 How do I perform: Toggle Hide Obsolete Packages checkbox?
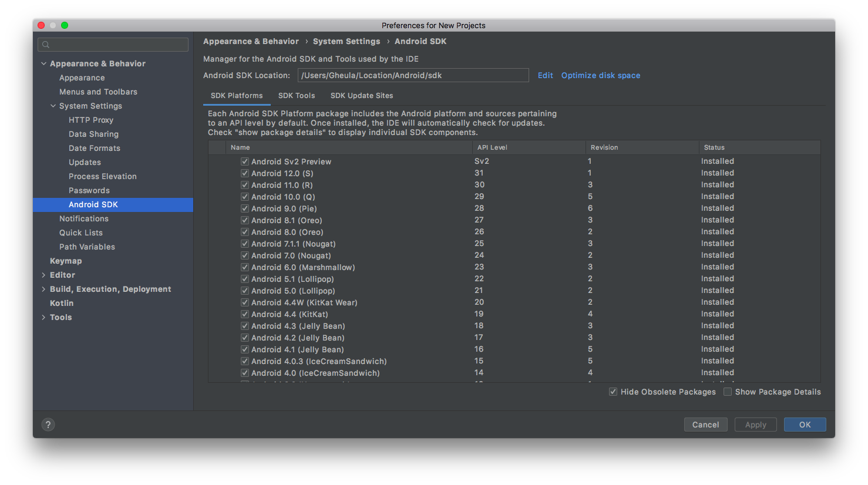pyautogui.click(x=613, y=392)
